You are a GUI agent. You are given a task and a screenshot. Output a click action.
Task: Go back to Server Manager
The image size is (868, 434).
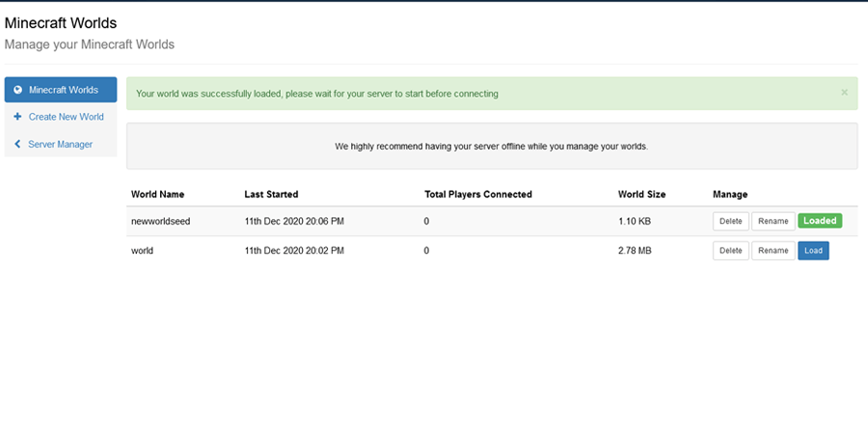[x=61, y=144]
